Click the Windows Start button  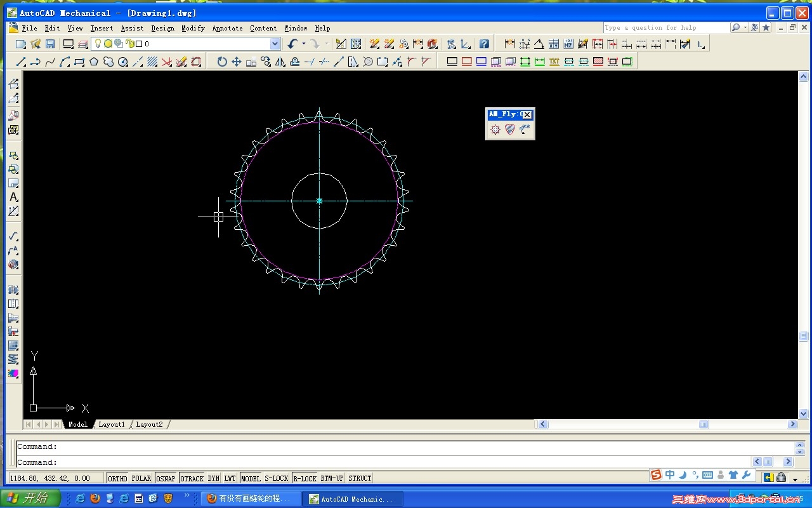(x=30, y=498)
